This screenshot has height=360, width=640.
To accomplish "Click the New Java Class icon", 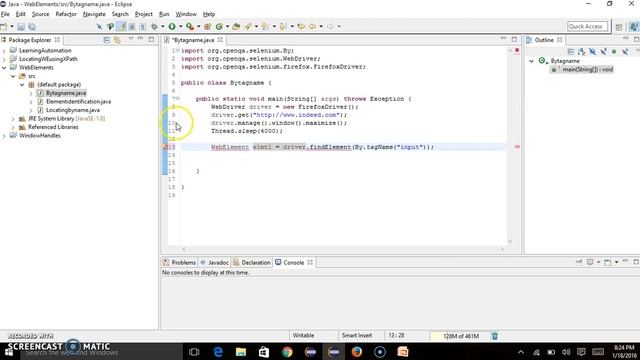I will pyautogui.click(x=219, y=27).
